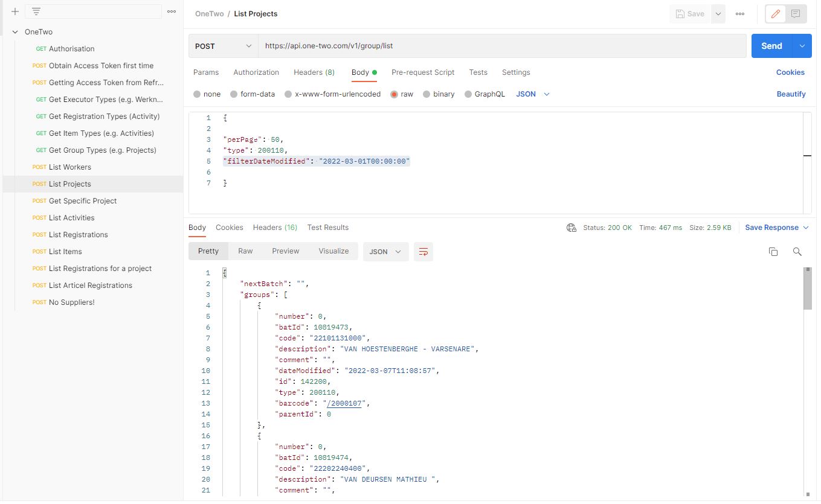The height and width of the screenshot is (504, 821).
Task: Toggle the word wrap icon in response toolbar
Action: (x=423, y=252)
